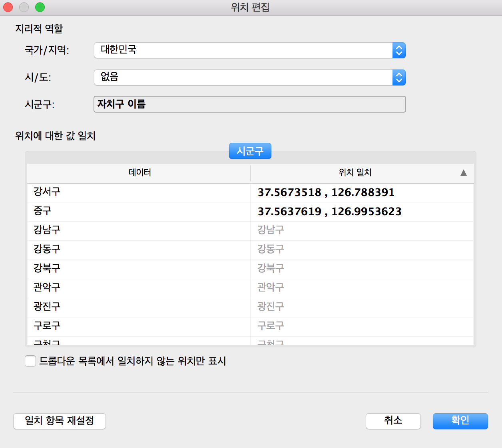The width and height of the screenshot is (502, 448).
Task: Select the 구로구 data cell
Action: pyautogui.click(x=139, y=327)
